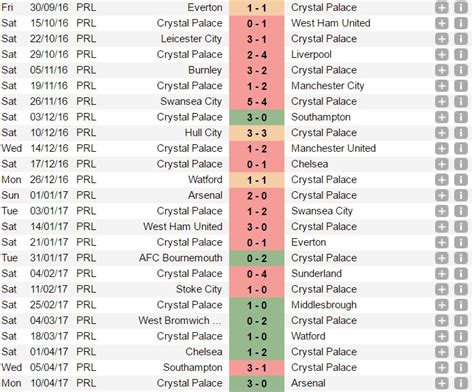Open Leicester City team link

coord(191,39)
